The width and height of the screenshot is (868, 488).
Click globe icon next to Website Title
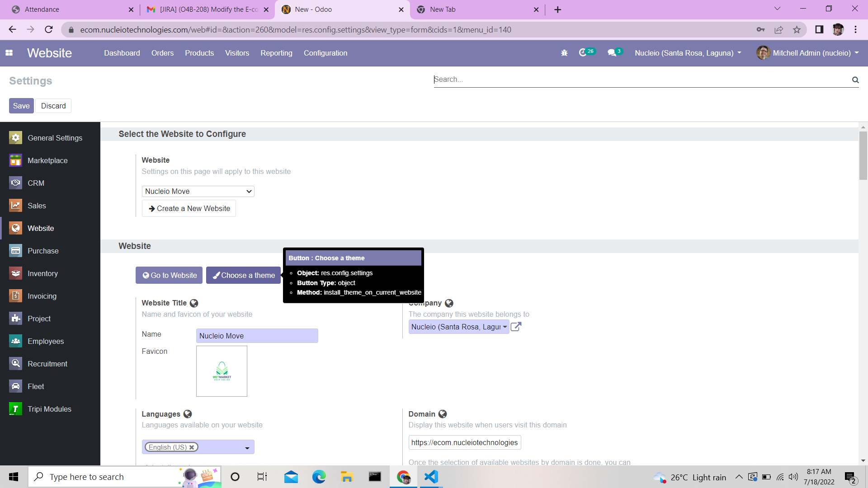pyautogui.click(x=194, y=303)
